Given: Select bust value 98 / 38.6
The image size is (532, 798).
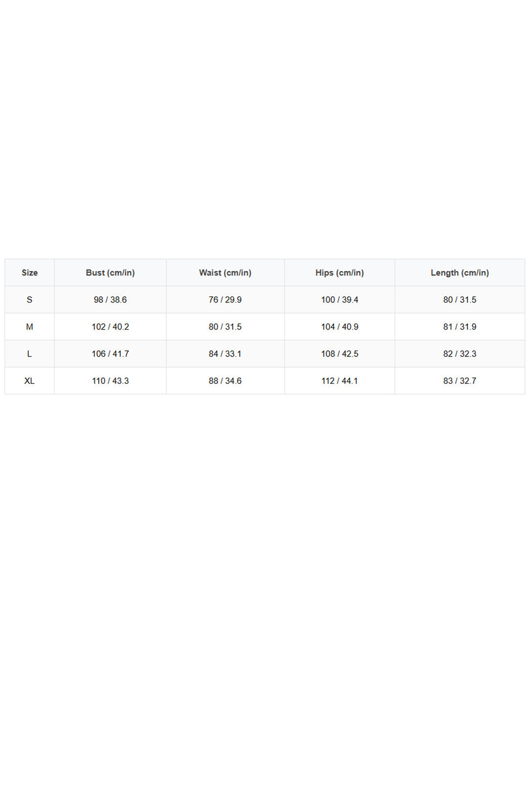Looking at the screenshot, I should 111,300.
